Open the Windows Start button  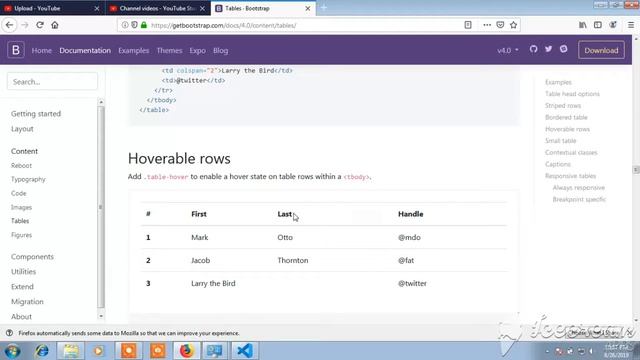coord(13,351)
